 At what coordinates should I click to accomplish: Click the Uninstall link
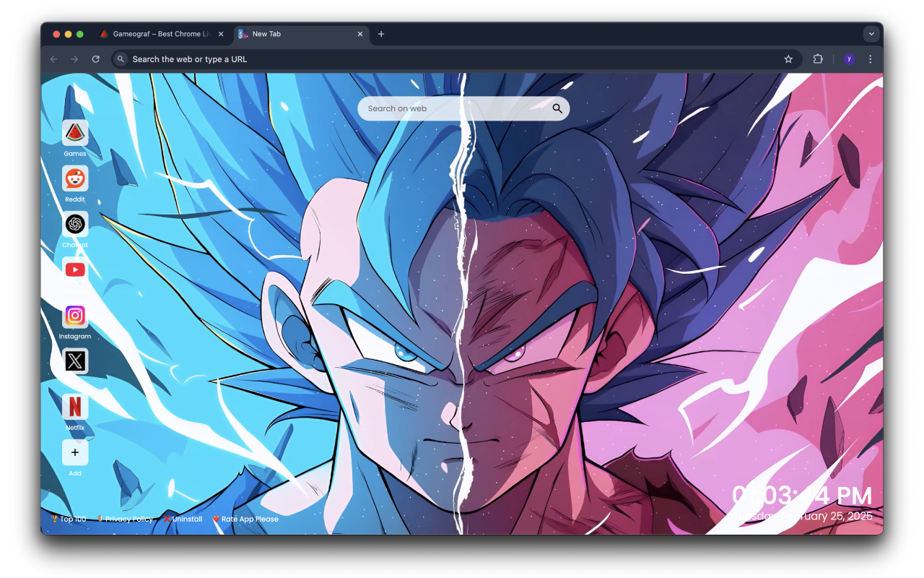(183, 519)
